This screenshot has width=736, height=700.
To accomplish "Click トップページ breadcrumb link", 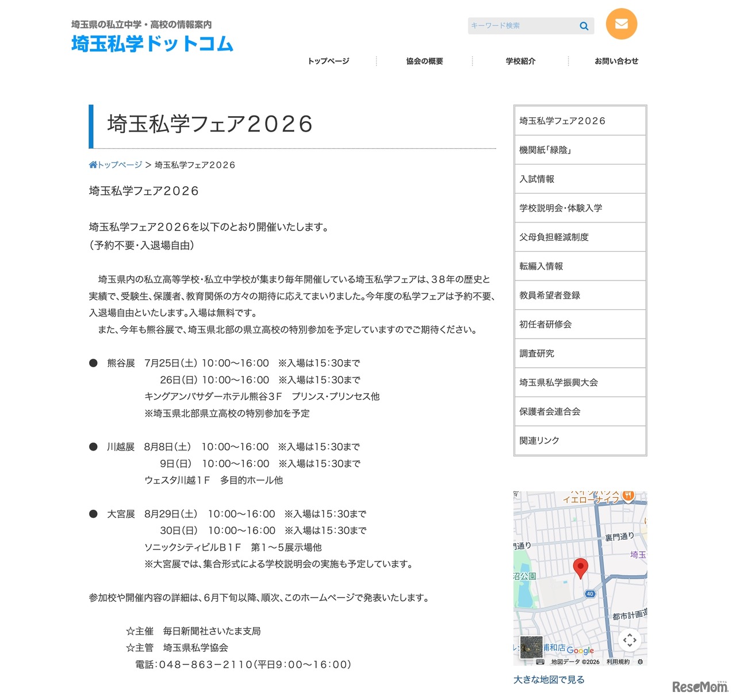I will pos(120,165).
